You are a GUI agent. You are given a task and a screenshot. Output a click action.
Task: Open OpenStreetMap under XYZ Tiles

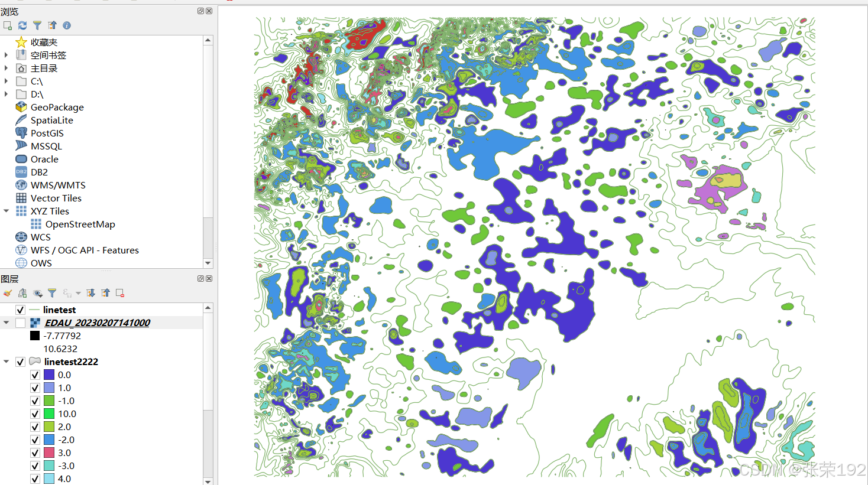tap(79, 224)
